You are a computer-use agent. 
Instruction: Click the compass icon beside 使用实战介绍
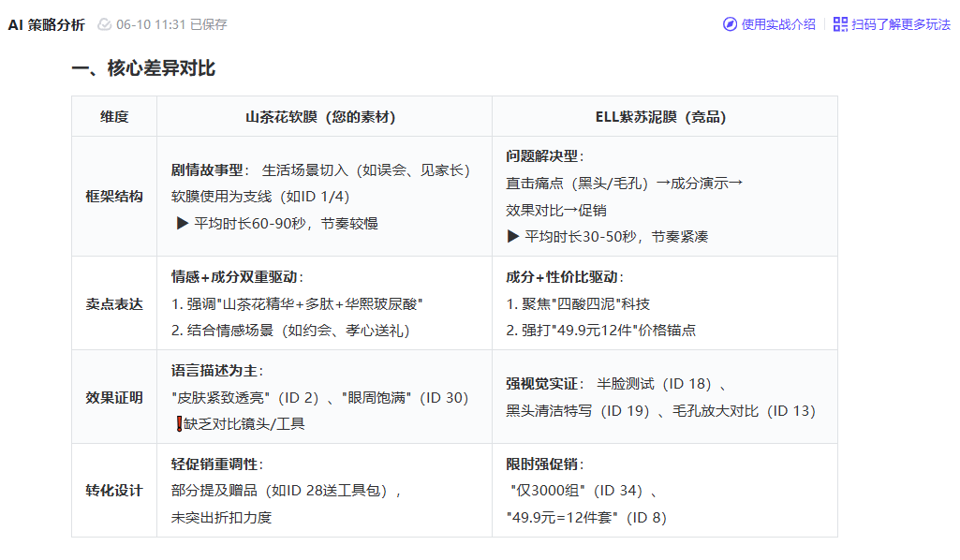coord(730,24)
